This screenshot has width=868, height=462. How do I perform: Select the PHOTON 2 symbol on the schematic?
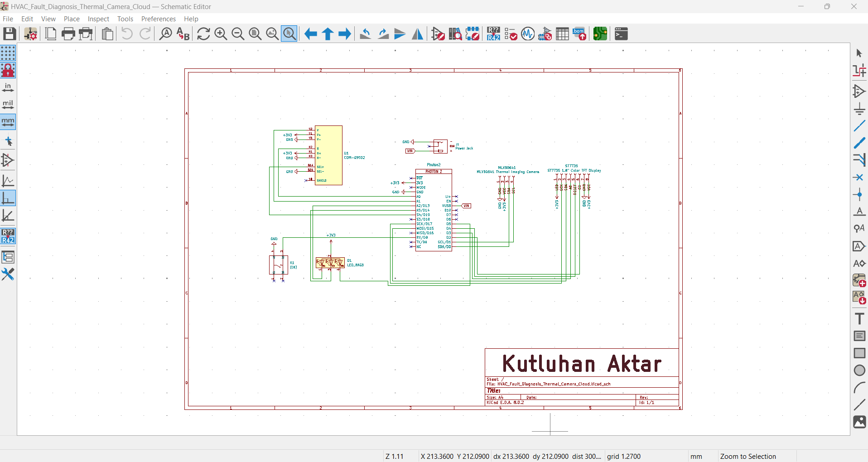coord(434,208)
